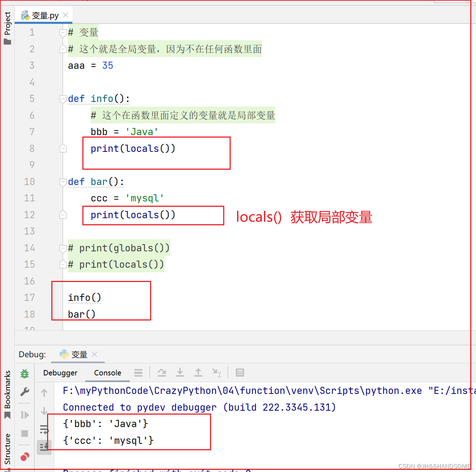The height and width of the screenshot is (472, 476).
Task: Click fold end marker on line 8
Action: point(63,148)
